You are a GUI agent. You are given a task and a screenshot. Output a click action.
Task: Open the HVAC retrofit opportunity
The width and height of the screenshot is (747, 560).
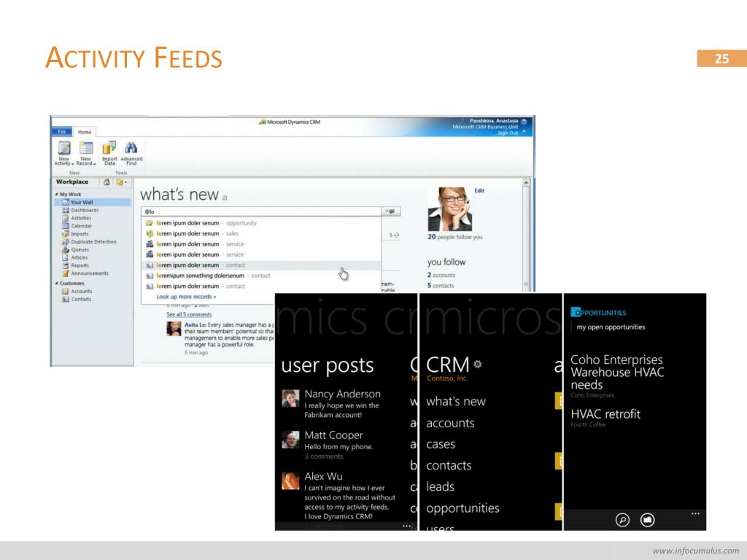pos(605,418)
